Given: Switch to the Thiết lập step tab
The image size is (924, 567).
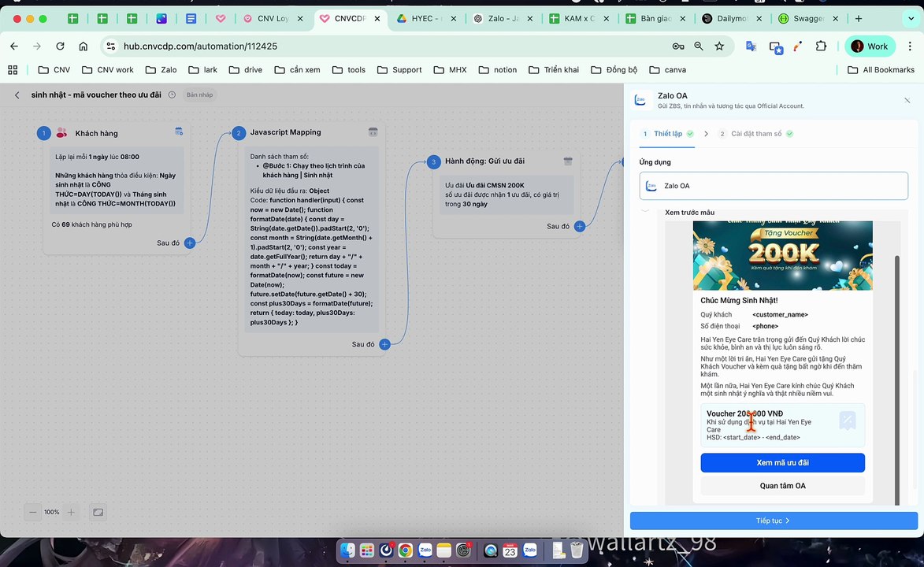Looking at the screenshot, I should click(x=668, y=134).
